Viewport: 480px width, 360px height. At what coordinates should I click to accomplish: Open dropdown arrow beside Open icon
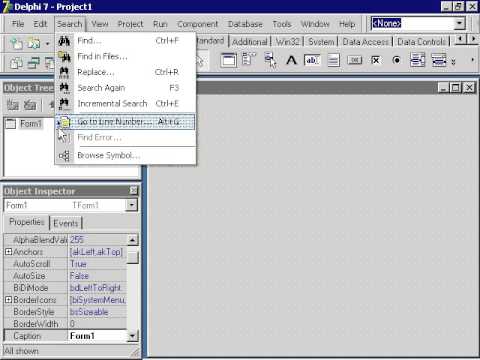pos(47,44)
